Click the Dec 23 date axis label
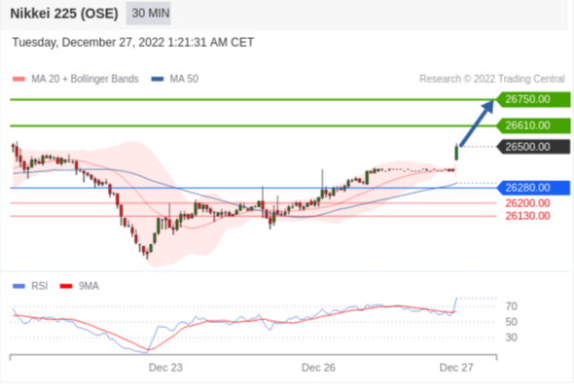This screenshot has width=574, height=392. (x=165, y=368)
